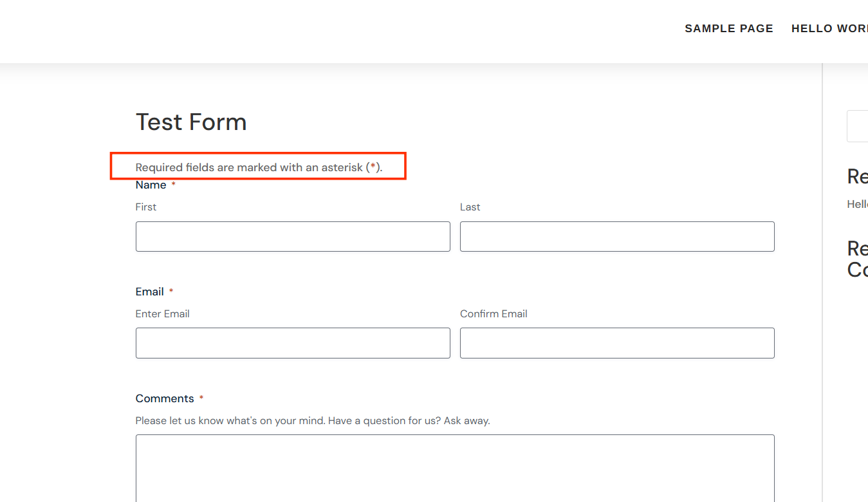The width and height of the screenshot is (868, 502).
Task: Select the Confirm Email input box
Action: [616, 342]
